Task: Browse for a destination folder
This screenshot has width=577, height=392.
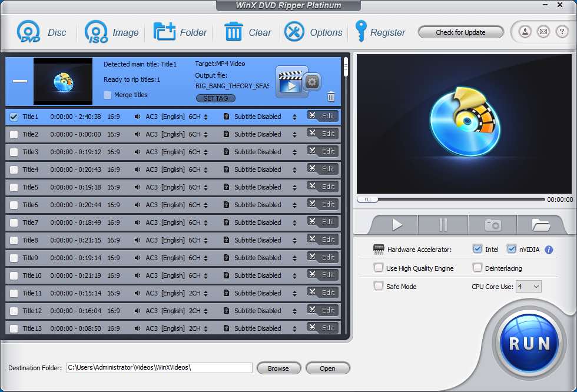Action: [278, 368]
